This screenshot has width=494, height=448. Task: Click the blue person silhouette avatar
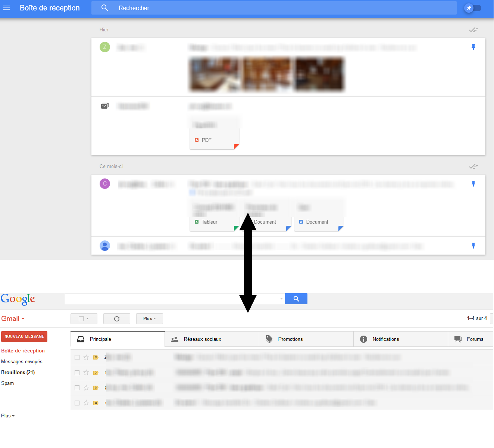[x=105, y=246]
